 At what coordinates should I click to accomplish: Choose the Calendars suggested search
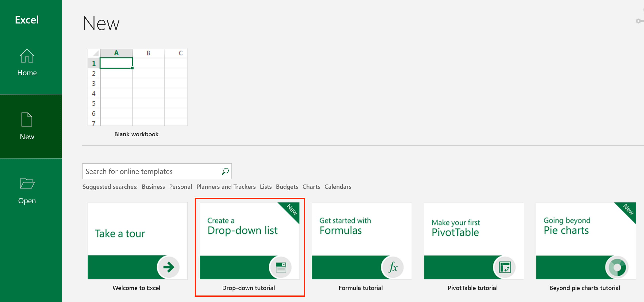(338, 187)
